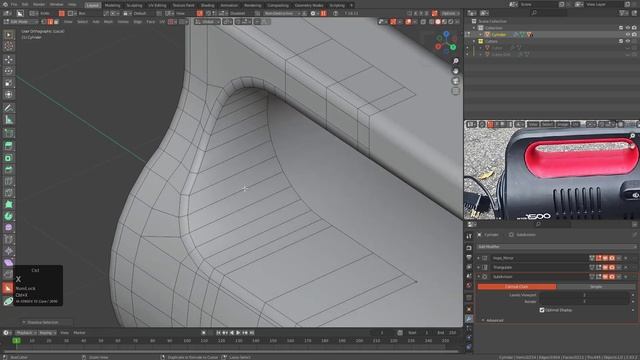Open the Global transform orientation dropdown

tap(207, 22)
